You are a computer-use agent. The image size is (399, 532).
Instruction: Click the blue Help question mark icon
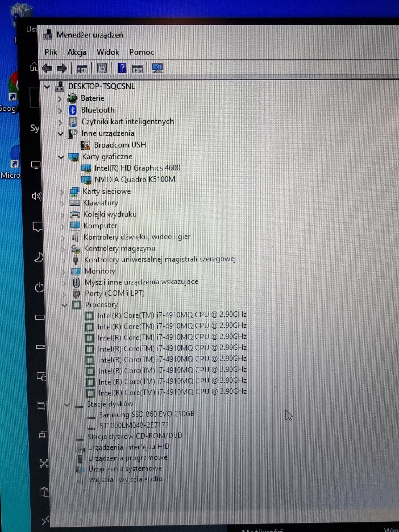click(x=122, y=68)
